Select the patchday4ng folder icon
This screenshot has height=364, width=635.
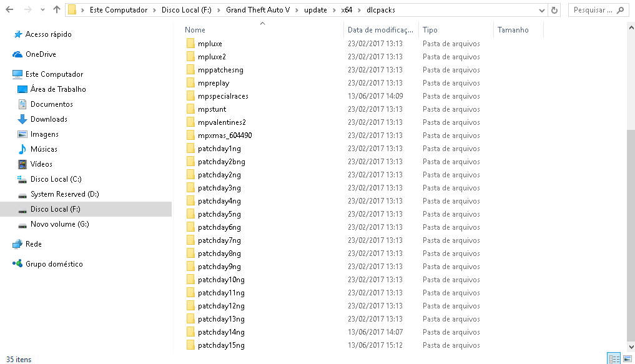[190, 201]
